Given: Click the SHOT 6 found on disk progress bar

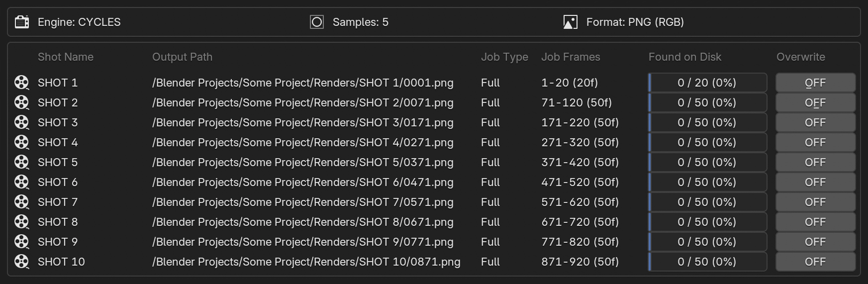Looking at the screenshot, I should click(707, 182).
